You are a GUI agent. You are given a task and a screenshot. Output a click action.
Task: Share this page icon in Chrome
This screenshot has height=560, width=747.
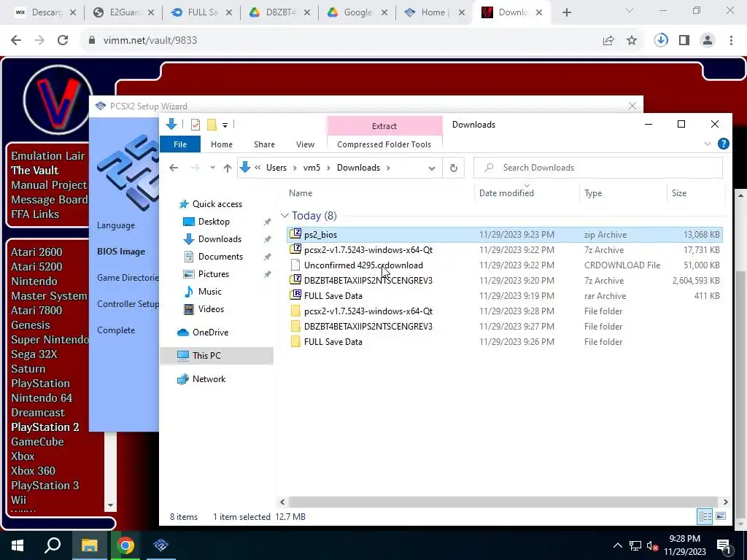point(608,41)
